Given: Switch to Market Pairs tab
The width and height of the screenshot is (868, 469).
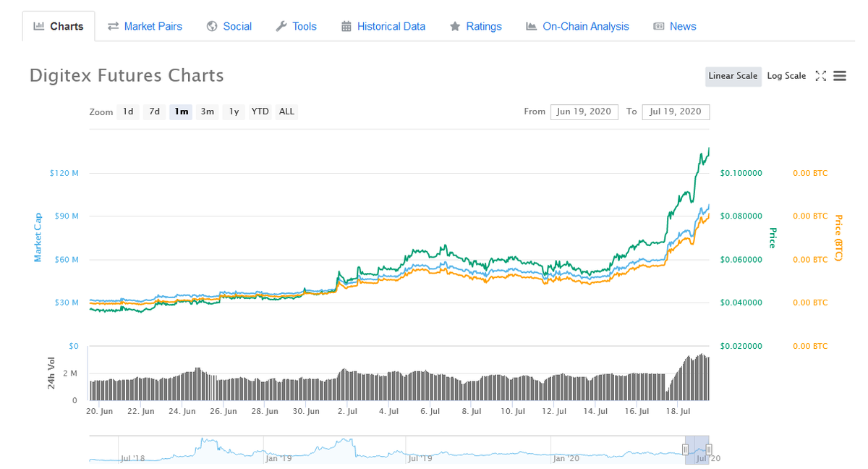Looking at the screenshot, I should point(145,26).
